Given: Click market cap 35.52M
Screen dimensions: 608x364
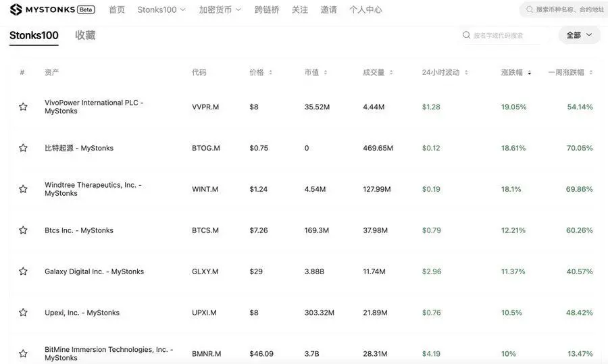Looking at the screenshot, I should 317,107.
